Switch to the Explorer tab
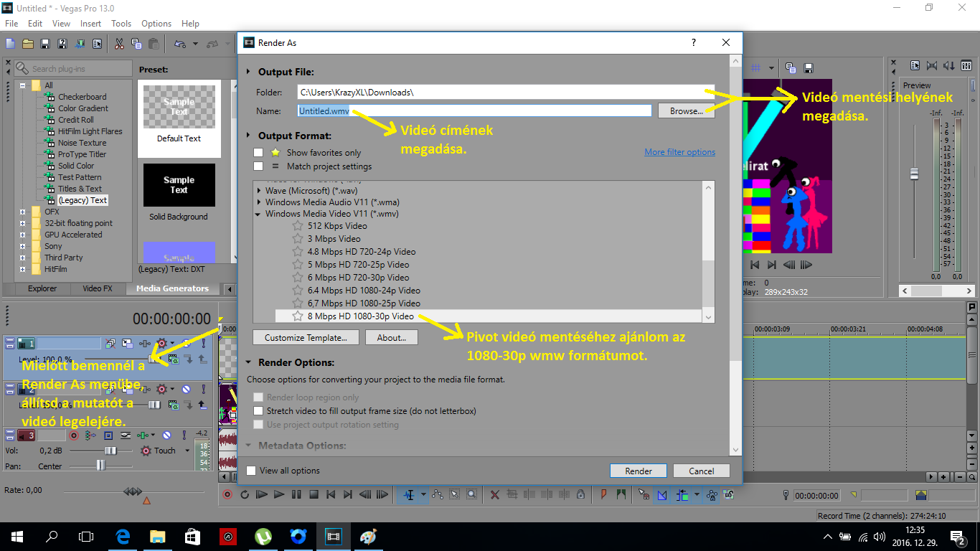Viewport: 980px width, 551px height. 42,288
